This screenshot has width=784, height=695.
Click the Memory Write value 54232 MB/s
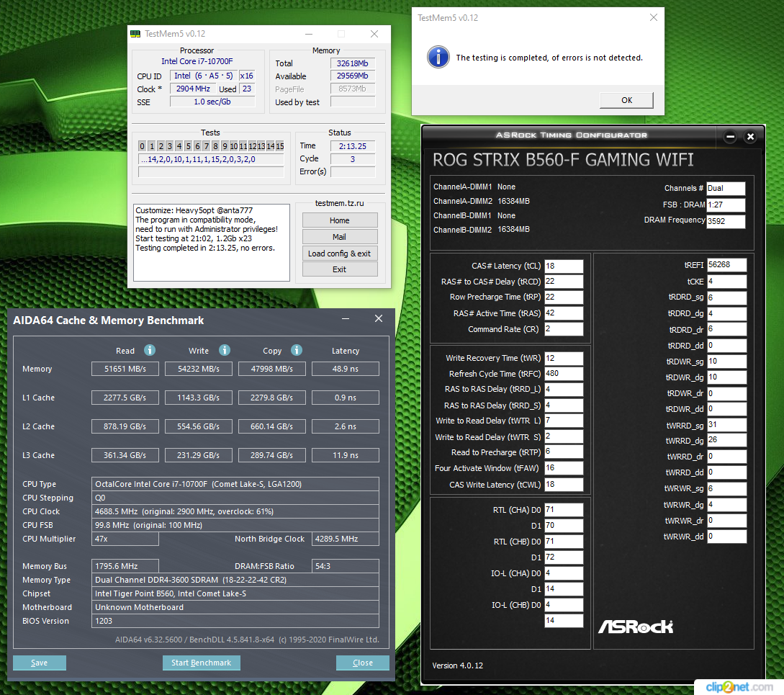(x=199, y=369)
